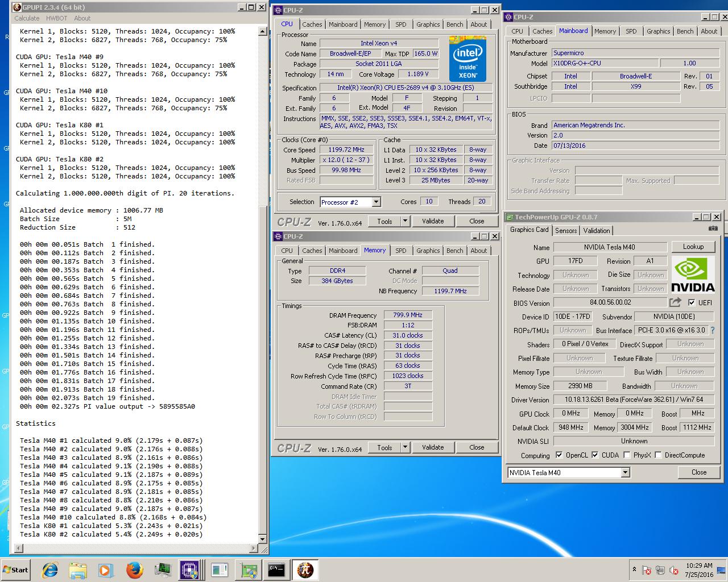Click the PI value output line 5895585A0

pos(107,406)
